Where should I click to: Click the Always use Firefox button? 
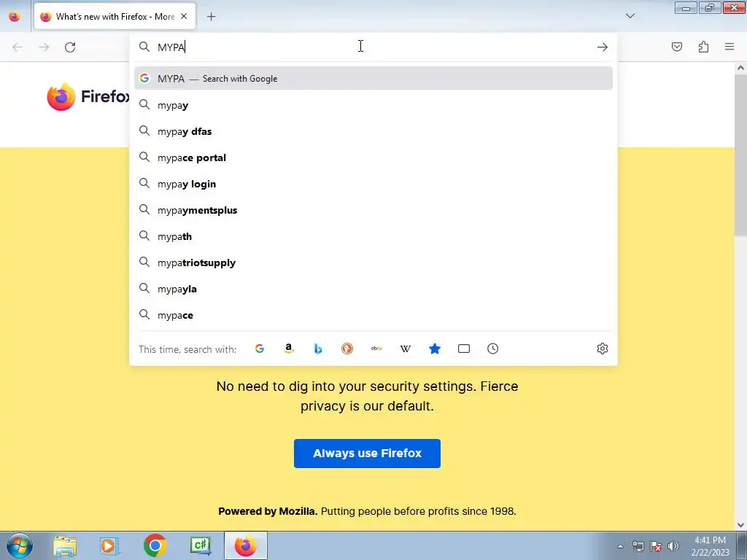367,454
